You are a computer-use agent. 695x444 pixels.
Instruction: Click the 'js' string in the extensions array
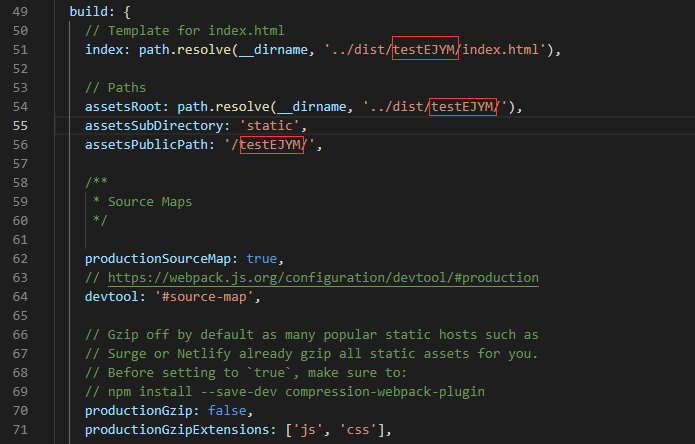308,430
